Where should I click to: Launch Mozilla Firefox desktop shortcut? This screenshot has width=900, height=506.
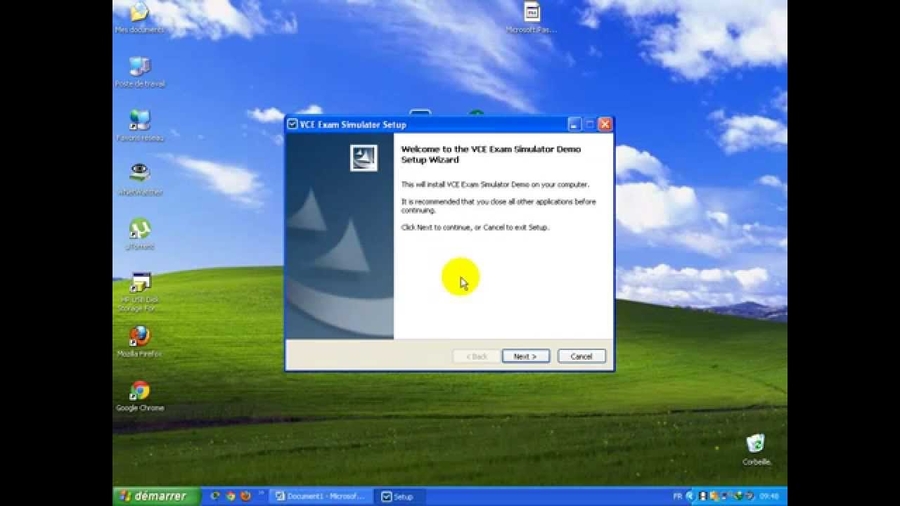(x=139, y=337)
